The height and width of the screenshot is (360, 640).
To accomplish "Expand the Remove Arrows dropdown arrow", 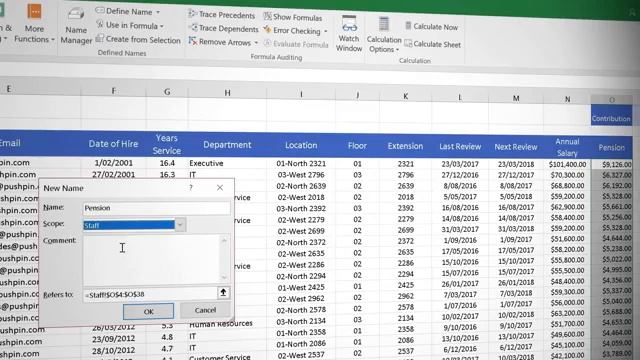I will pyautogui.click(x=256, y=43).
